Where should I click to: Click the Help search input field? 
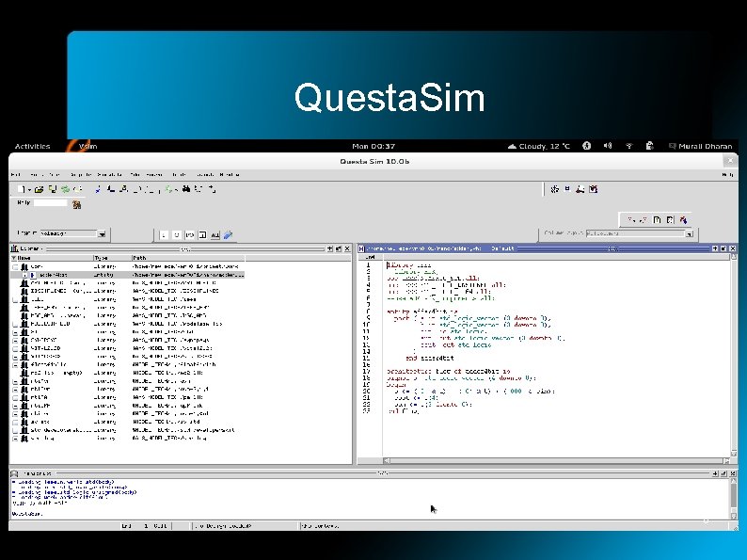51,203
